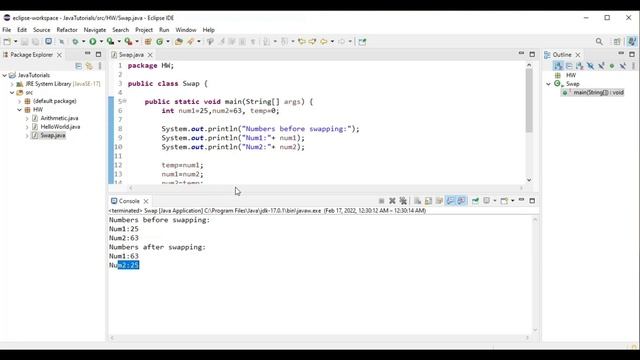
Task: Click Package Explorer view menu dots
Action: pyautogui.click(x=100, y=66)
